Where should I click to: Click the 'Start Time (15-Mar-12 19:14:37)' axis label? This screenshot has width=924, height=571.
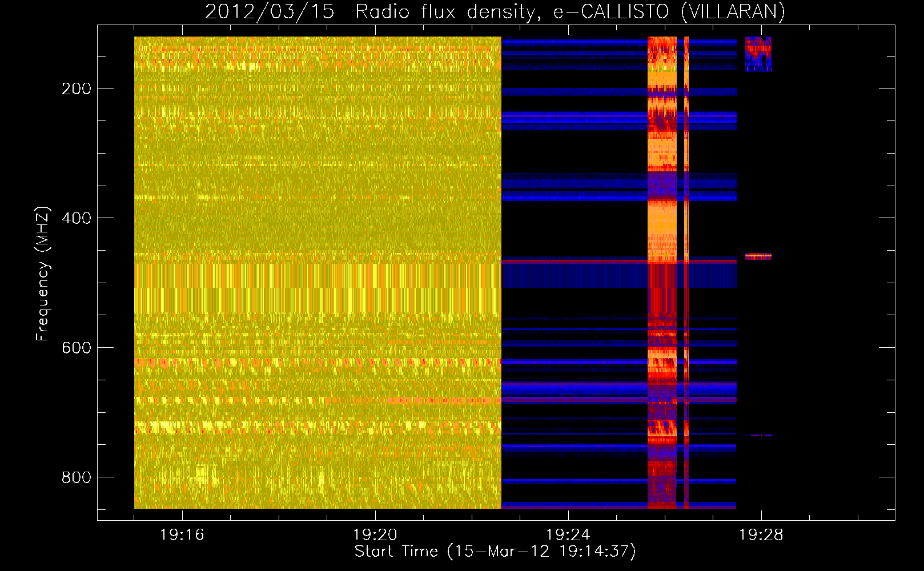tap(495, 552)
